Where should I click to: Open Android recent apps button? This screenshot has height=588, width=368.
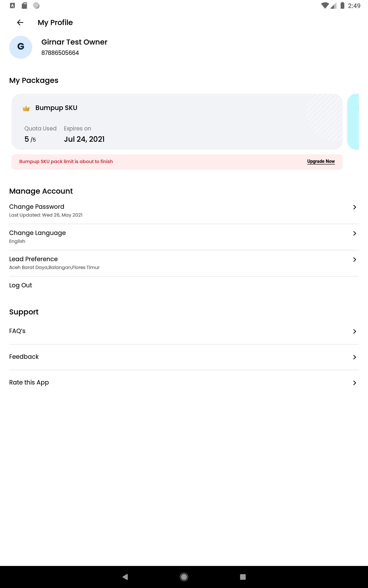pos(243,577)
